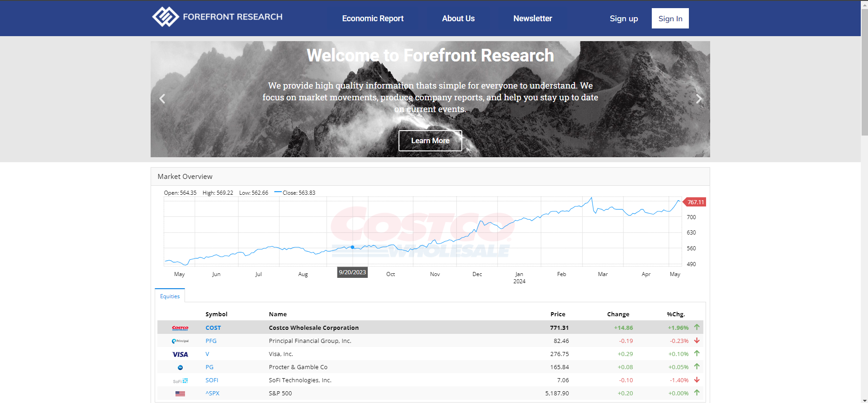Select the Equities tab
The height and width of the screenshot is (403, 868).
click(x=170, y=296)
